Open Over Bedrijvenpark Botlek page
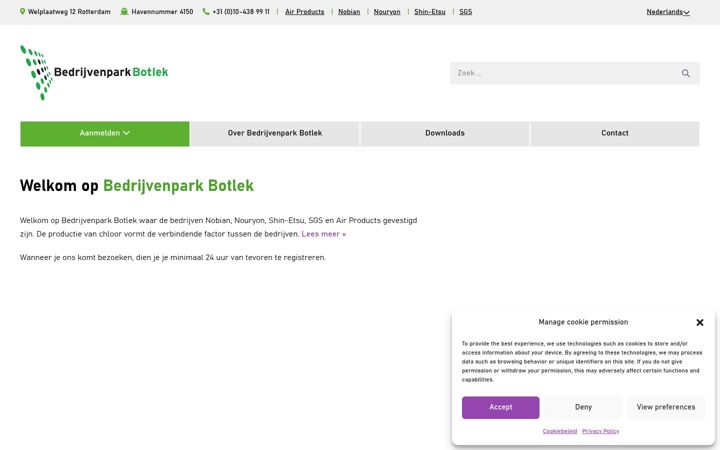The width and height of the screenshot is (720, 450). point(275,134)
